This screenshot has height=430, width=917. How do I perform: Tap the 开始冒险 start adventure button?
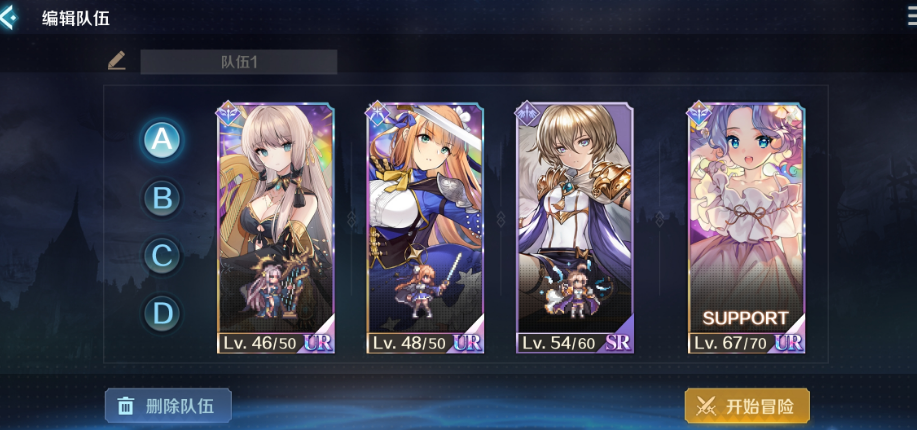747,406
